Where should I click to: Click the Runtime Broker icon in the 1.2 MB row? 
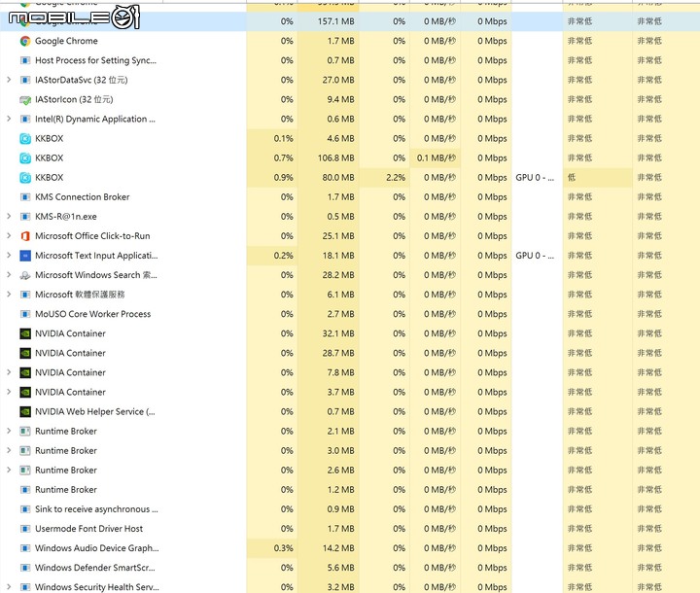point(25,489)
